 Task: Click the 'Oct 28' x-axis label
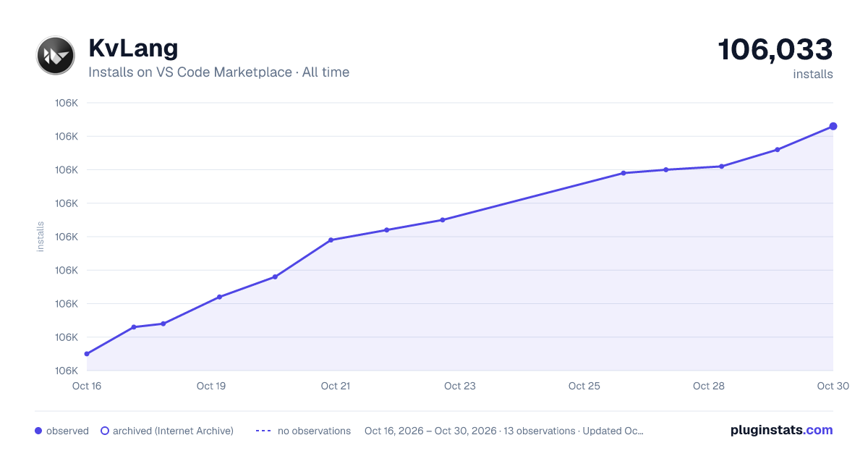[709, 386]
